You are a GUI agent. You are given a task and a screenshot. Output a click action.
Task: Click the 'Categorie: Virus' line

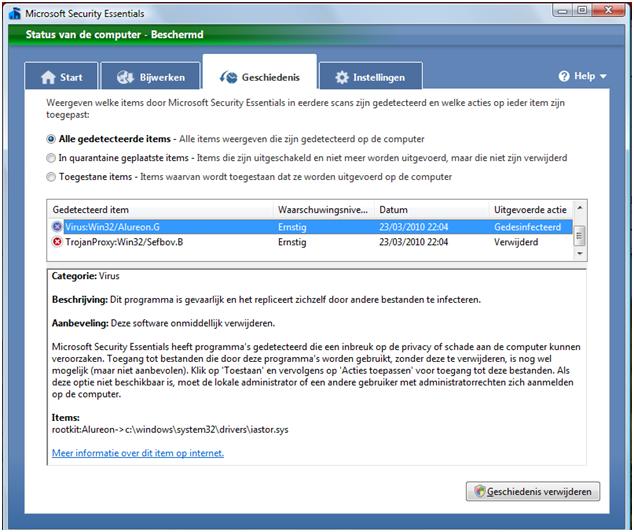click(x=85, y=276)
